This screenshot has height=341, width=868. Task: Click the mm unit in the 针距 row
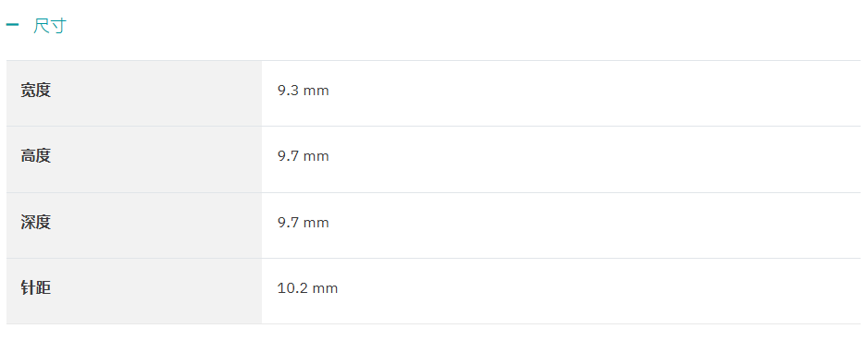click(326, 289)
